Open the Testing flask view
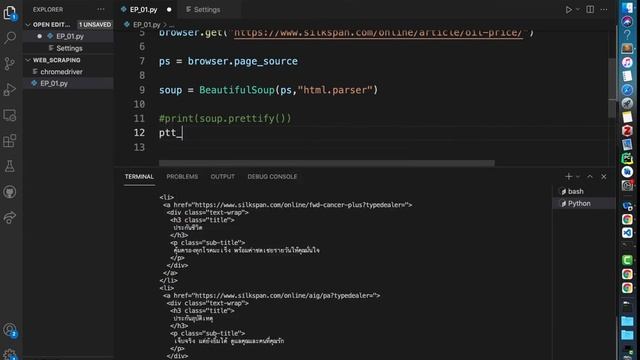Image resolution: width=640 pixels, height=360 pixels. click(x=9, y=166)
